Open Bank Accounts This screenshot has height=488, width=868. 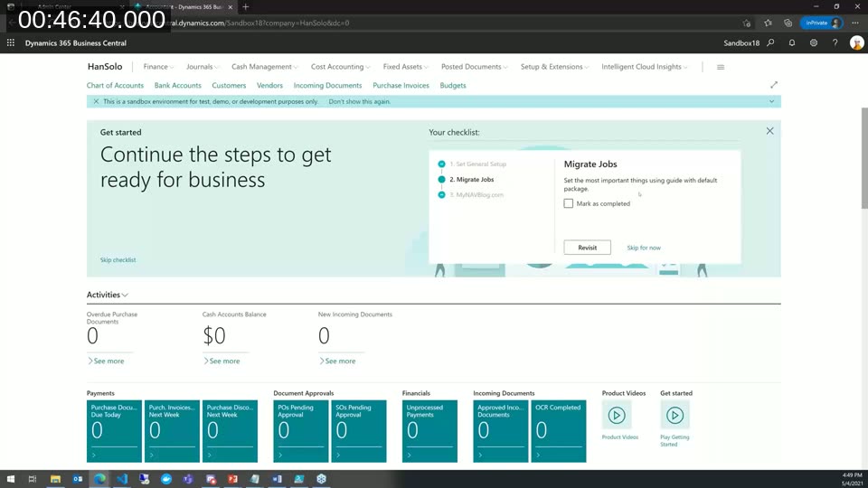click(x=178, y=85)
